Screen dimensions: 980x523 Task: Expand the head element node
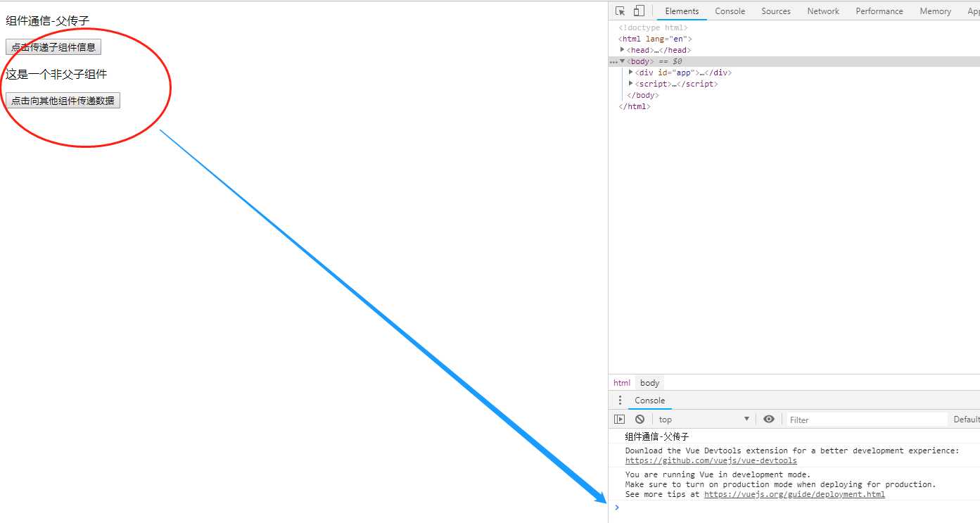click(622, 50)
